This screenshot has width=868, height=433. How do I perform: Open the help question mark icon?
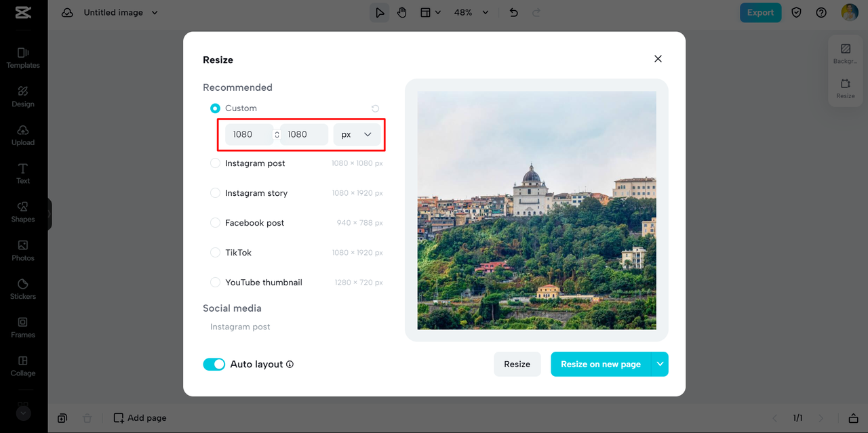coord(821,12)
